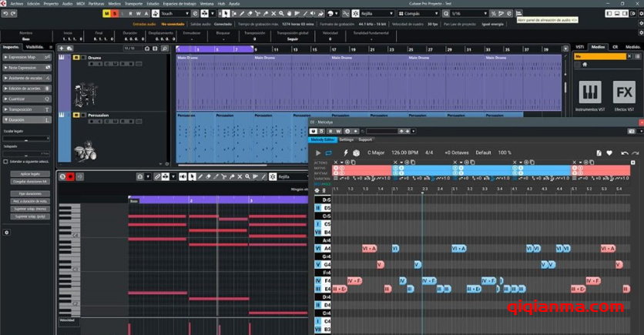
Task: Open the Rejilla snap type dropdown in main toolbar
Action: click(x=377, y=14)
